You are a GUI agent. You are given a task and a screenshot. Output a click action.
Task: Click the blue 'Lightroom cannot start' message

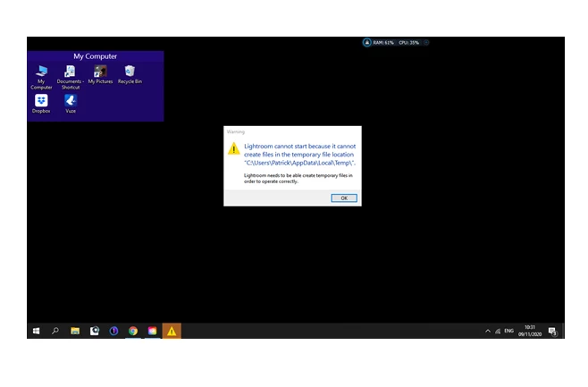pyautogui.click(x=299, y=154)
